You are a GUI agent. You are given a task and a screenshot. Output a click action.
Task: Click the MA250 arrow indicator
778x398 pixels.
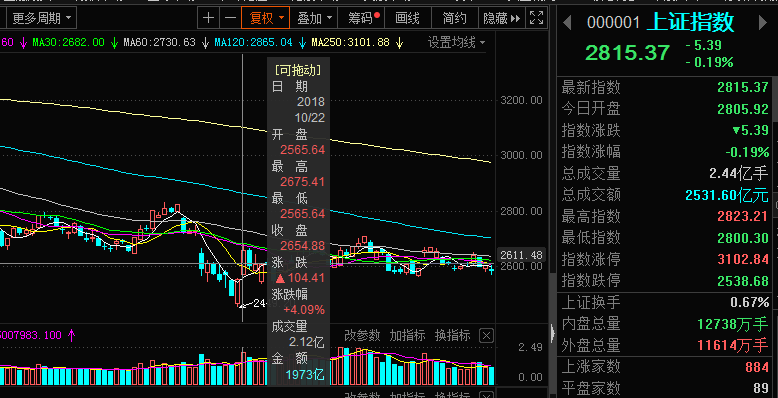click(399, 43)
